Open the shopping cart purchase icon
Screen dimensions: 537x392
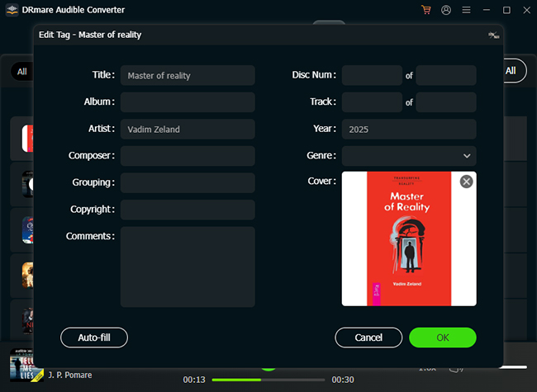pos(426,10)
